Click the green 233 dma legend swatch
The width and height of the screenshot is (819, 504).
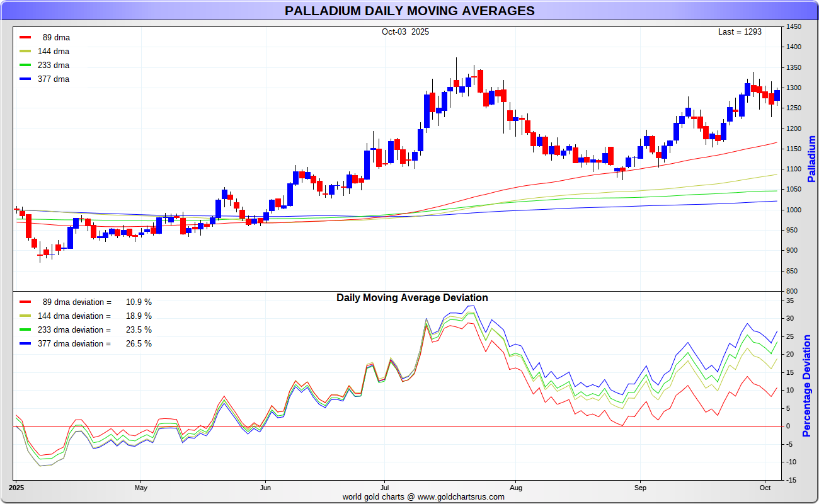pos(25,65)
